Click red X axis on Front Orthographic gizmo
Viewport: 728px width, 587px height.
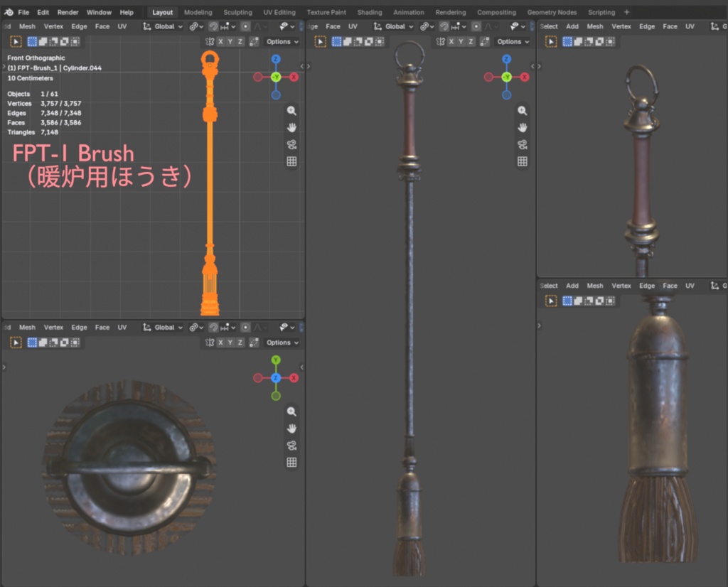(x=294, y=77)
